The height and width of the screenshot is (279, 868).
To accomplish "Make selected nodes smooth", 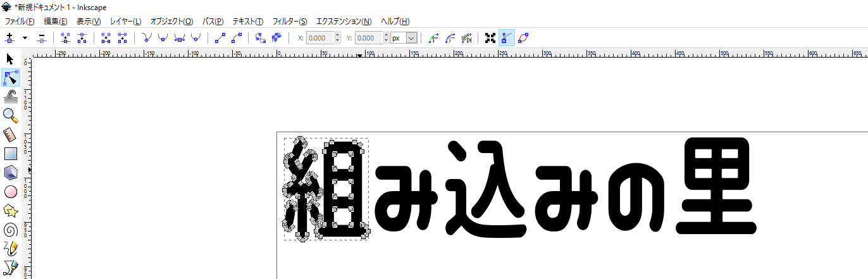I will pyautogui.click(x=163, y=38).
